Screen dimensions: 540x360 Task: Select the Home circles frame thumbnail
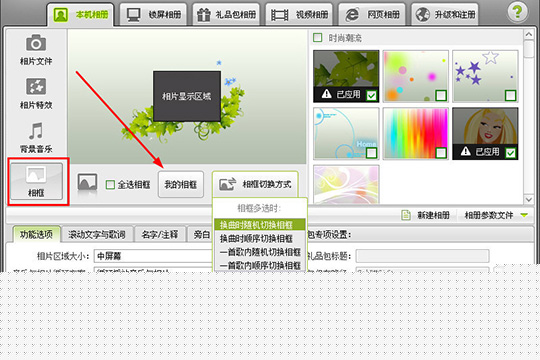tap(346, 133)
